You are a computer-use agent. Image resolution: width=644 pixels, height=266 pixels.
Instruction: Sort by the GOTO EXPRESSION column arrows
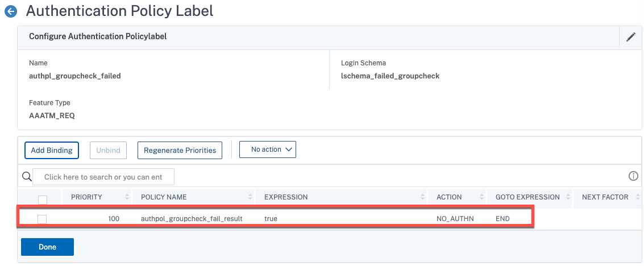coord(567,197)
